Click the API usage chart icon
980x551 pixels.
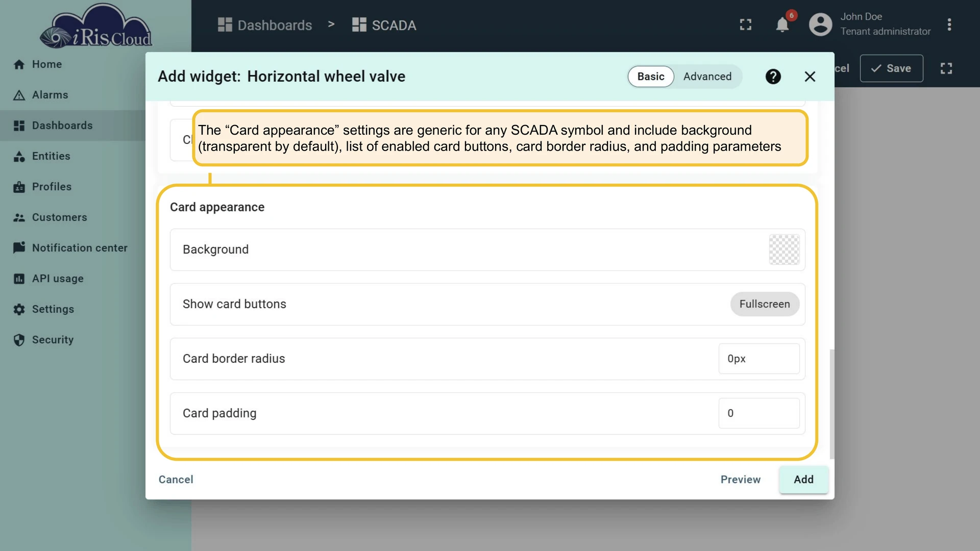point(19,279)
